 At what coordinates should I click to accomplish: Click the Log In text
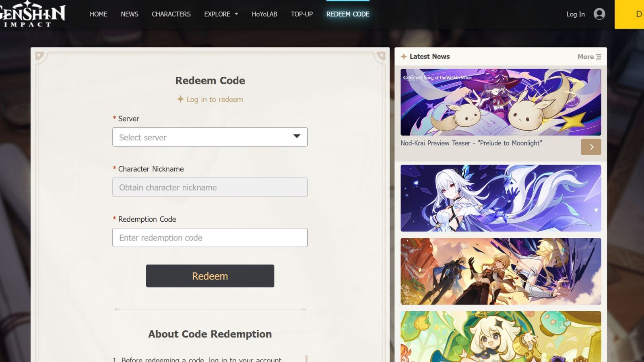(575, 14)
